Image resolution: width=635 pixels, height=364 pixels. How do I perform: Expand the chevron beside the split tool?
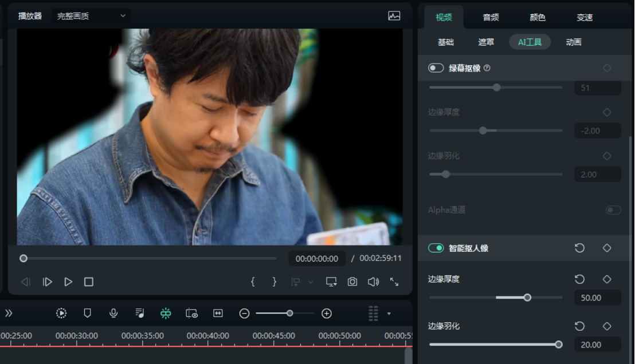click(311, 282)
